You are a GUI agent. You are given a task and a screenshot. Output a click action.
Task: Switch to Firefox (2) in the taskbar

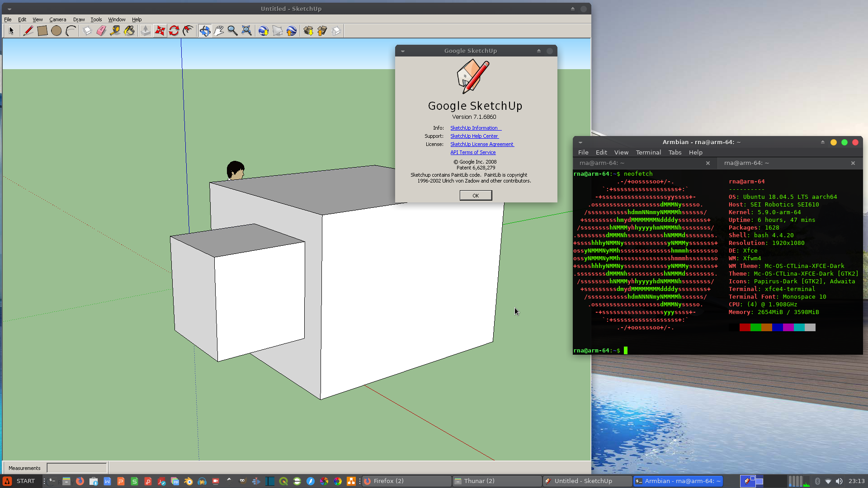pyautogui.click(x=406, y=481)
